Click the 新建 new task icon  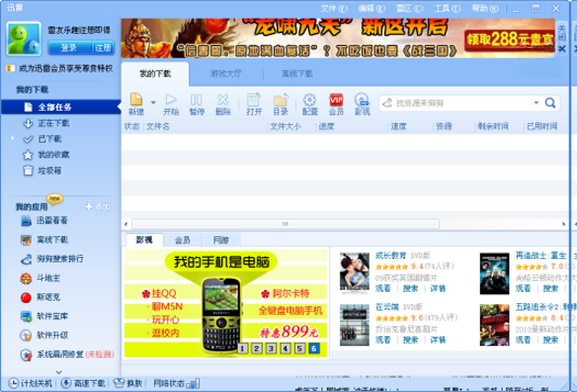[x=136, y=104]
